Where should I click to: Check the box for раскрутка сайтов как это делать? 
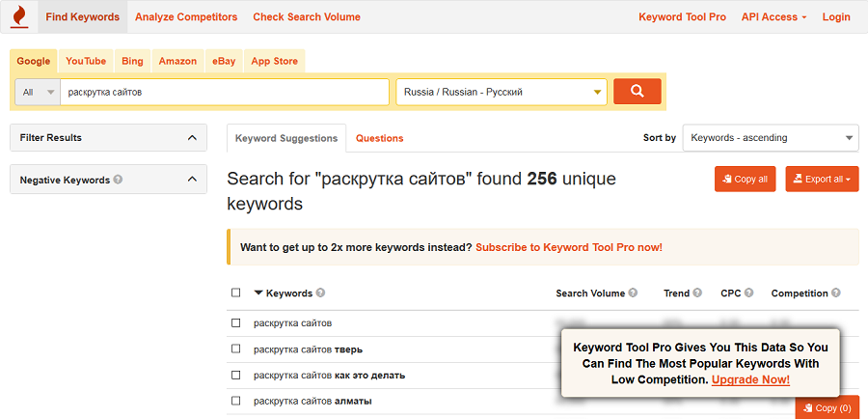click(x=236, y=376)
